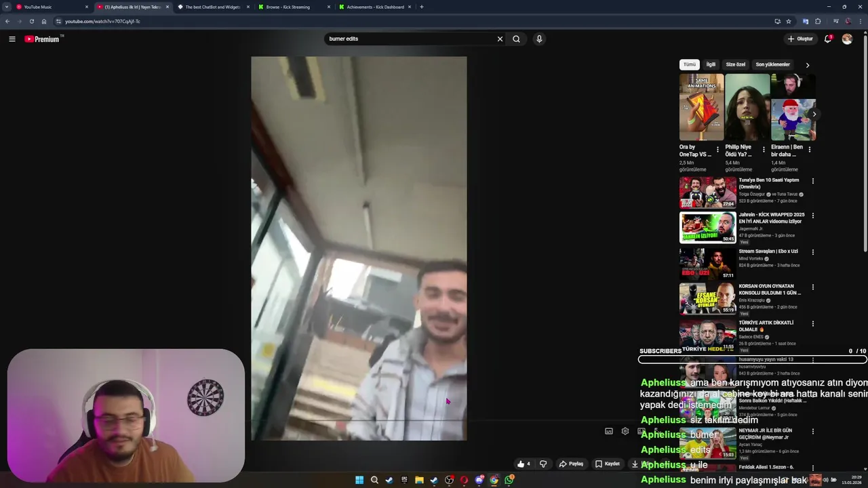Open Tuna'ya Ben 10 Saati video thumbnail

pyautogui.click(x=707, y=192)
